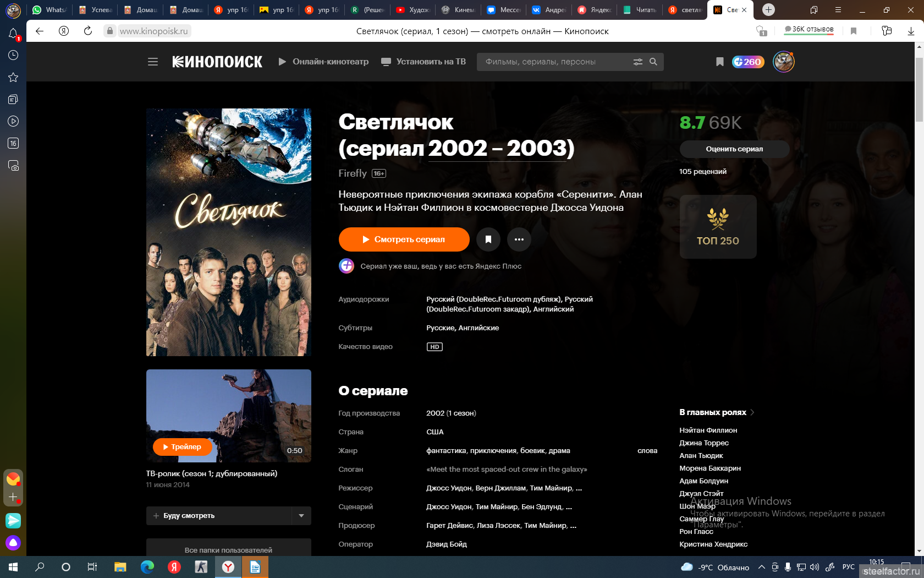Click Буду смотреть button
924x578 pixels.
tap(219, 516)
